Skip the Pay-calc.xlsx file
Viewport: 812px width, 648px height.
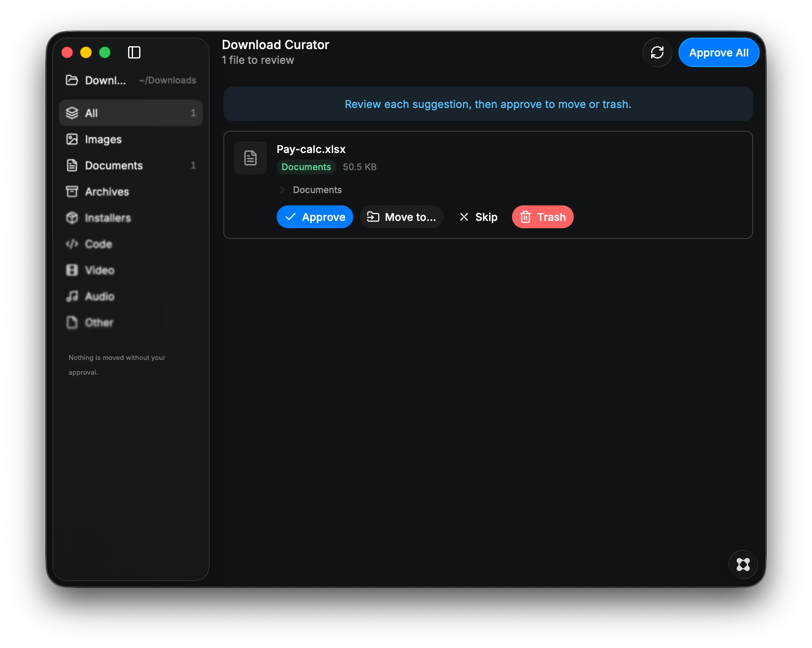tap(478, 217)
